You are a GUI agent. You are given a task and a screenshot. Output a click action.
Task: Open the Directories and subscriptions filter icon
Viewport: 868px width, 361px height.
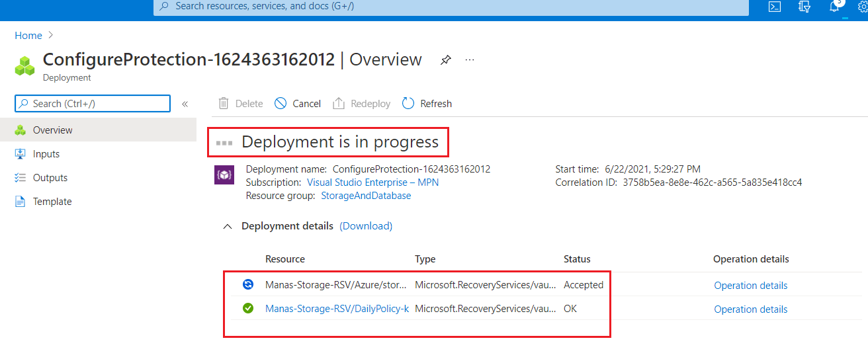coord(804,7)
